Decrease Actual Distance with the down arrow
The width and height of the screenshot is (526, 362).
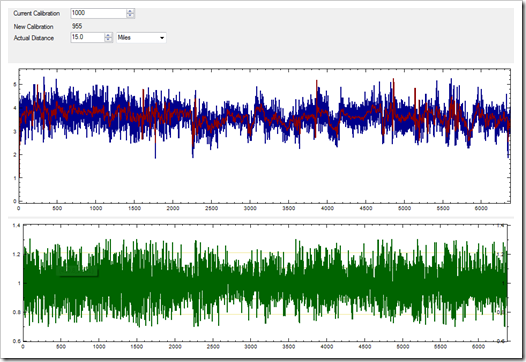click(x=108, y=40)
